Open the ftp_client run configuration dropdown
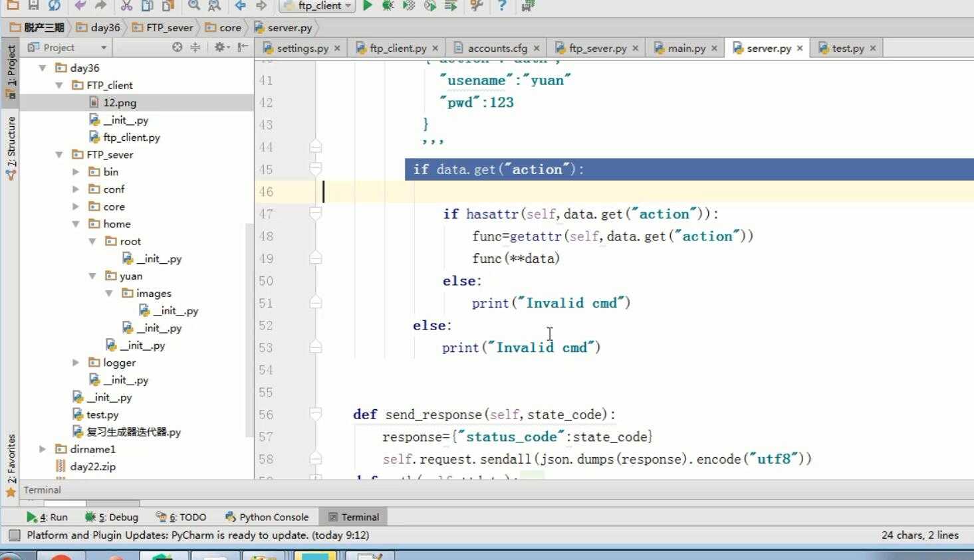 point(316,5)
